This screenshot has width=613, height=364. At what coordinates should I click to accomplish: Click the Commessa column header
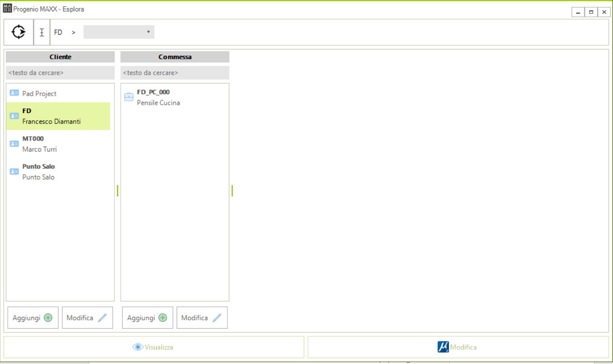pos(175,57)
